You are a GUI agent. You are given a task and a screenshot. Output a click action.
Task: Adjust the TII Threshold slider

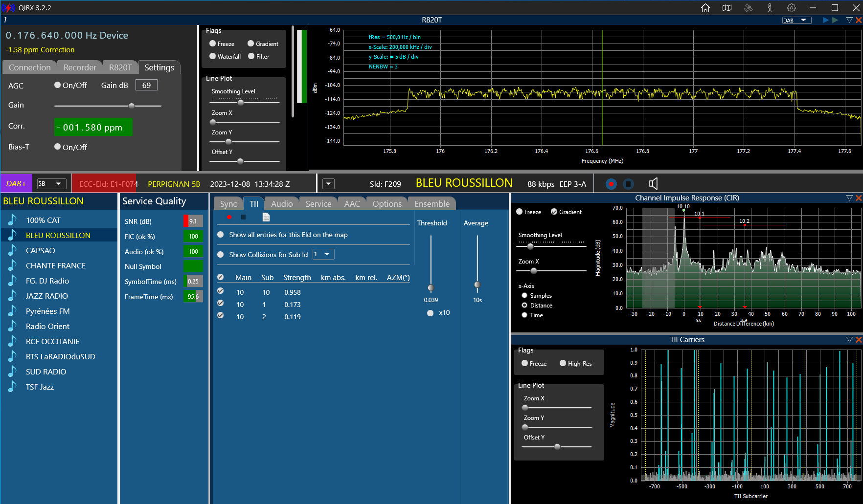pyautogui.click(x=431, y=287)
